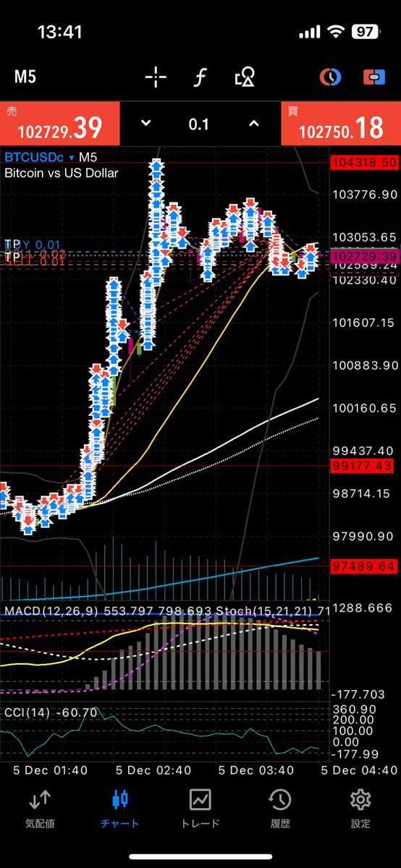Select the チャート chart tab

[120, 809]
